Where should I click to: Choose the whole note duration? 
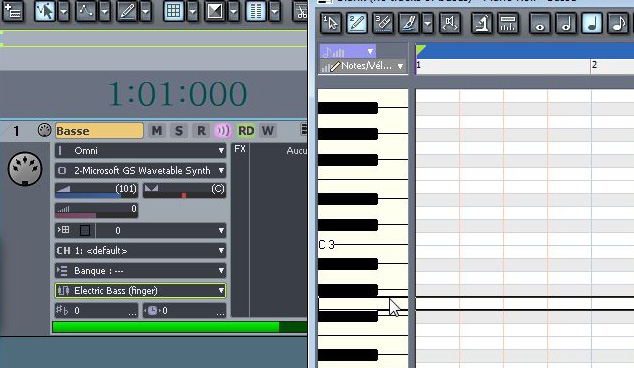pyautogui.click(x=540, y=23)
